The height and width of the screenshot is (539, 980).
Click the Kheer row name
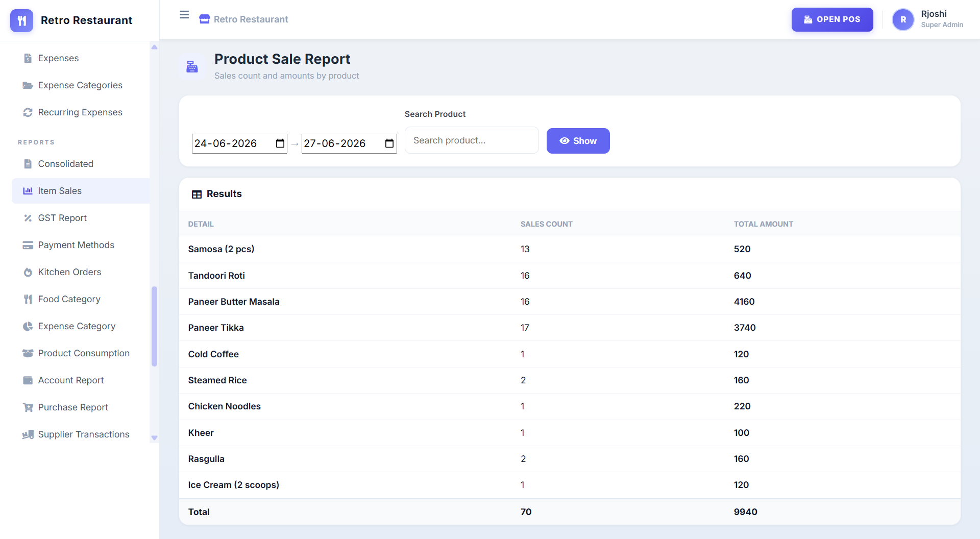click(x=201, y=433)
